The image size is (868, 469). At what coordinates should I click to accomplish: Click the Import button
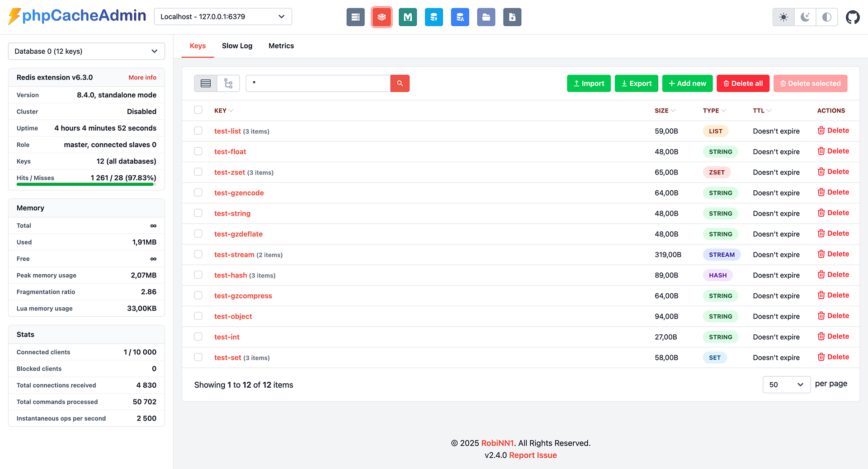(589, 84)
